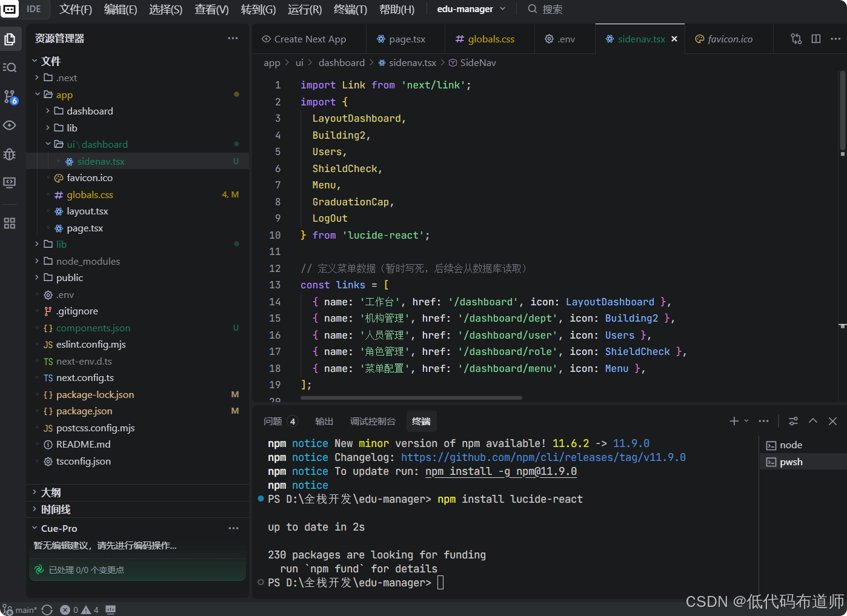This screenshot has height=616, width=847.
Task: Switch to the favicon.ico editor tab
Action: (729, 39)
